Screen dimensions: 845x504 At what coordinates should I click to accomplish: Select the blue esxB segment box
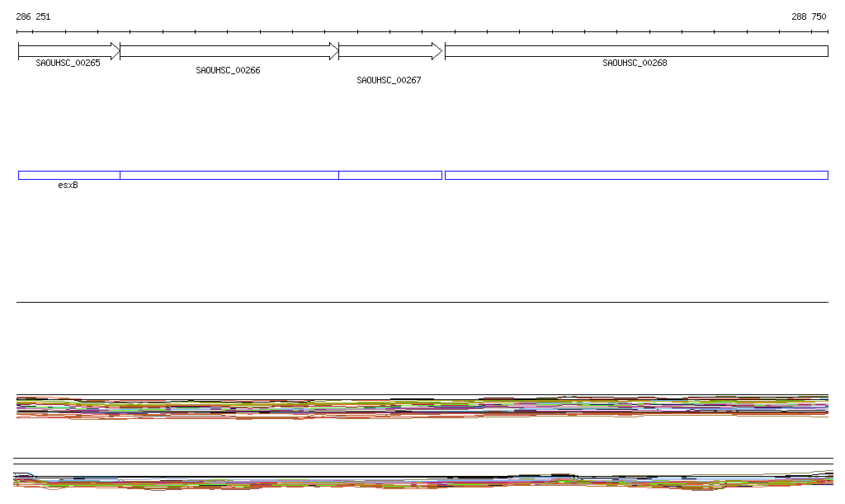click(68, 175)
